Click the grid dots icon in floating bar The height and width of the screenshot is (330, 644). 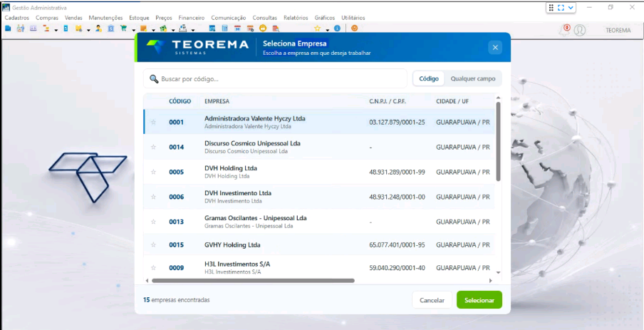(x=551, y=7)
